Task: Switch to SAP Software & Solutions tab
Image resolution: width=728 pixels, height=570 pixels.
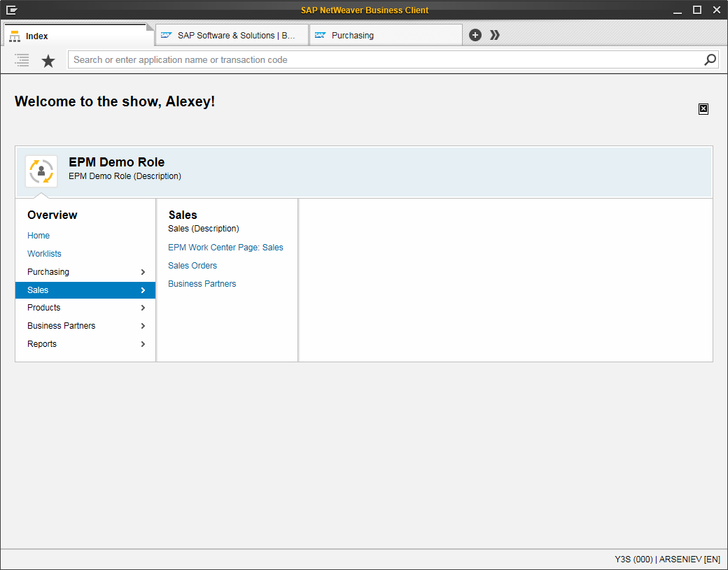Action: coord(232,35)
